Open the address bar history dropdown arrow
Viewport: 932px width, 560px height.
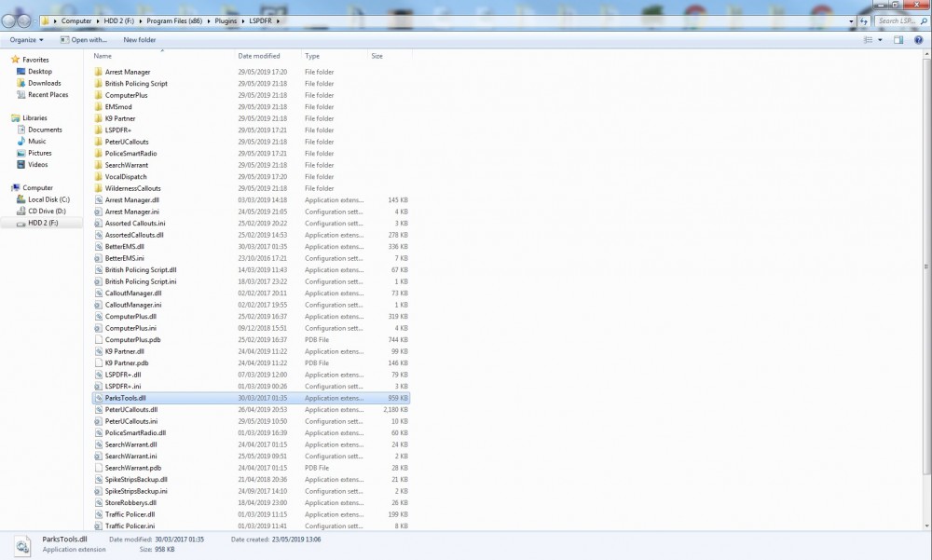point(851,20)
